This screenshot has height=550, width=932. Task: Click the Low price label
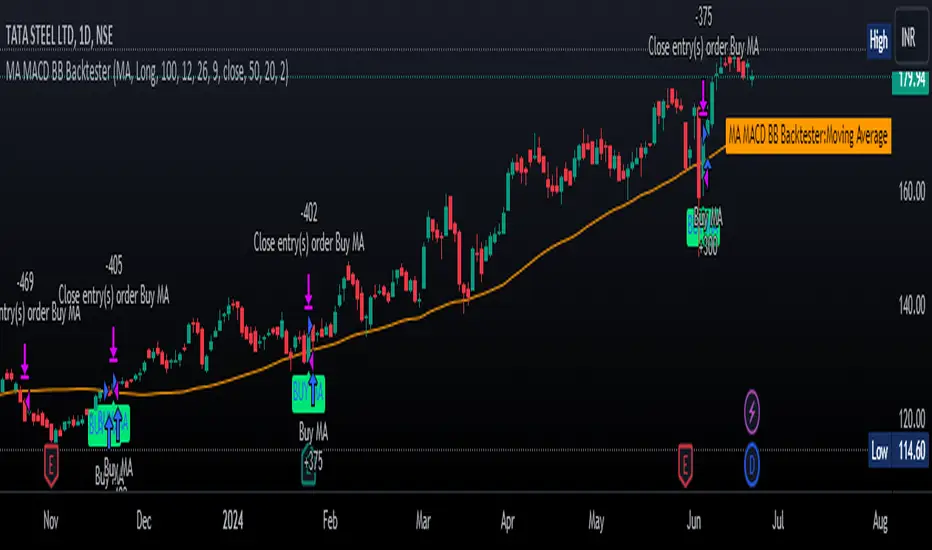pyautogui.click(x=879, y=451)
